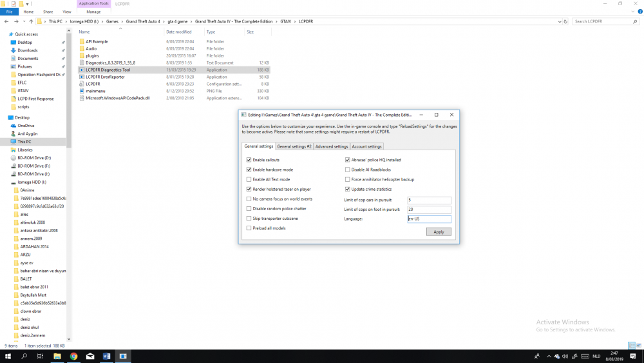Viewport: 644px width, 363px height.
Task: Refresh the LCPDFR folder view
Action: click(565, 21)
